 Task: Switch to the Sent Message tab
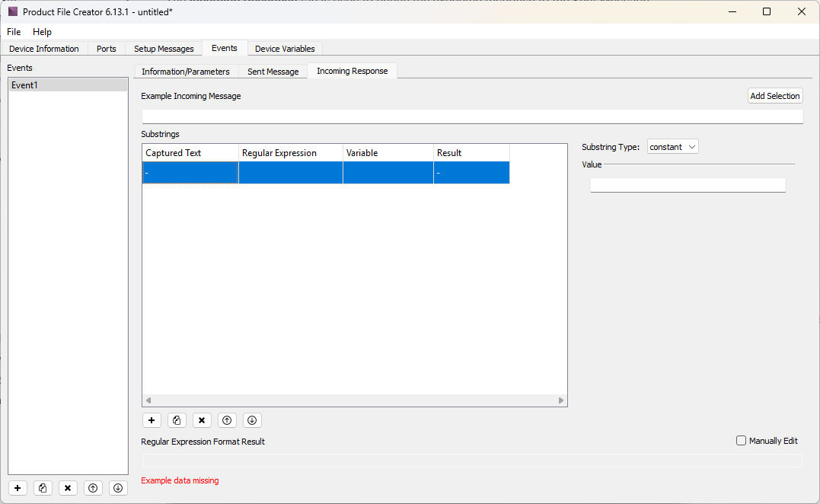[273, 72]
